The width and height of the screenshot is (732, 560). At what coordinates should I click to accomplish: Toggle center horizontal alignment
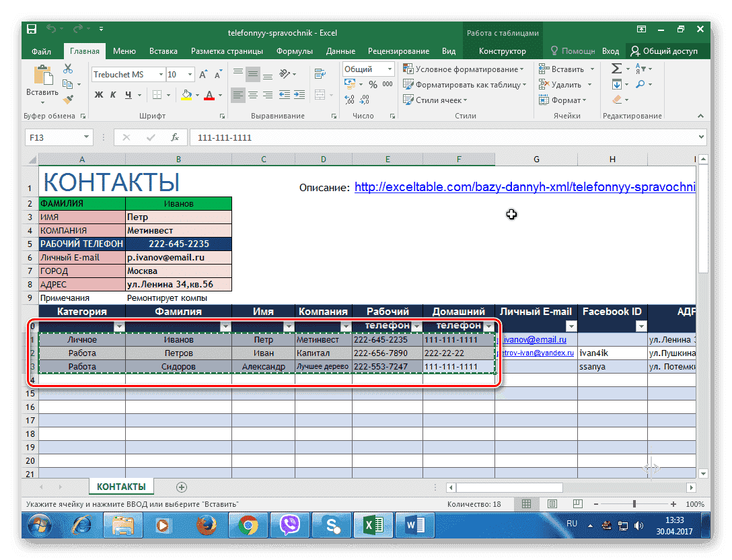coord(253,95)
